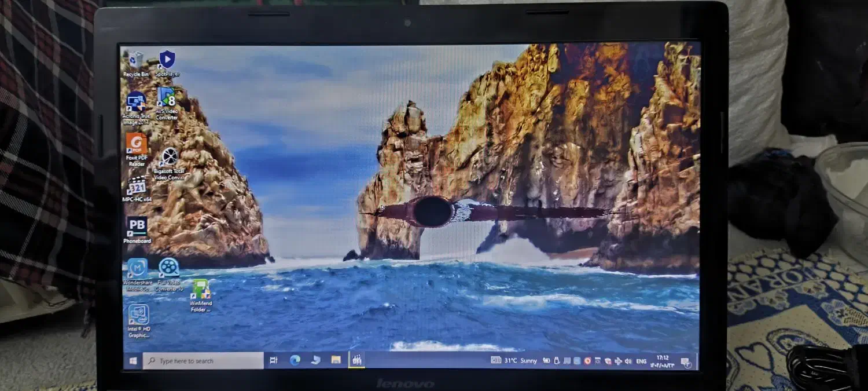Launch Microsoft Edge from the taskbar
This screenshot has height=391, width=868.
point(296,360)
